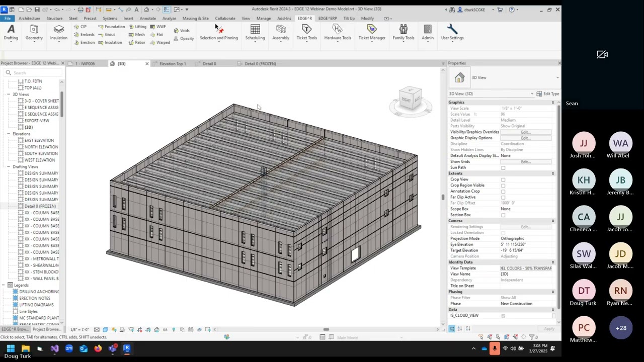Image resolution: width=644 pixels, height=362 pixels.
Task: Collapse the Identity Data section
Action: [552, 262]
